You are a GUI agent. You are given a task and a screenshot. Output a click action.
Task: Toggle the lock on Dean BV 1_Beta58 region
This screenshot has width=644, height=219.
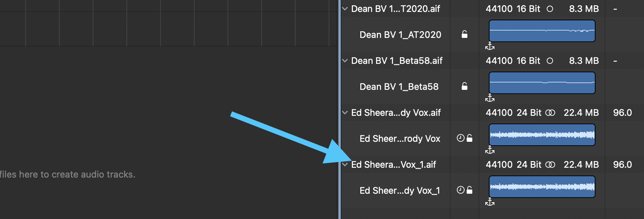click(x=464, y=86)
